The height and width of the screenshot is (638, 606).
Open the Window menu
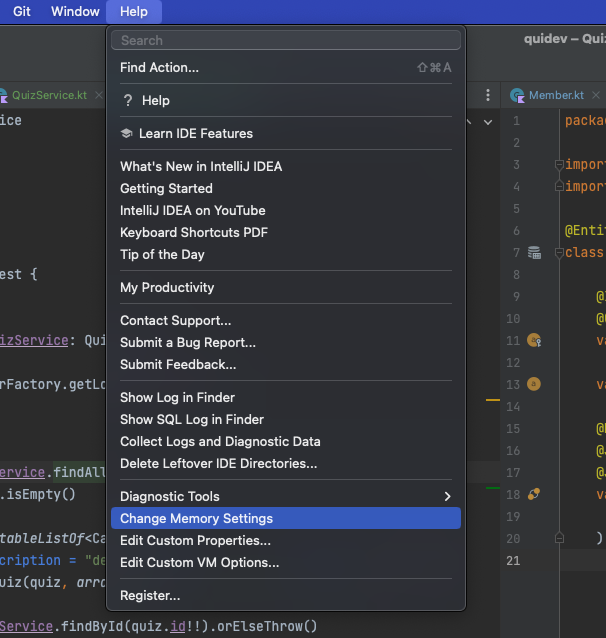[75, 11]
